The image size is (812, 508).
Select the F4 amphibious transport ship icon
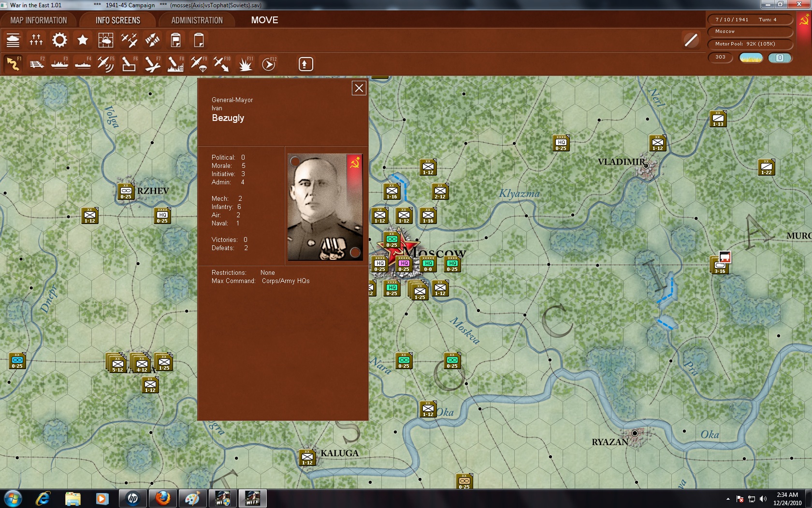coord(83,64)
